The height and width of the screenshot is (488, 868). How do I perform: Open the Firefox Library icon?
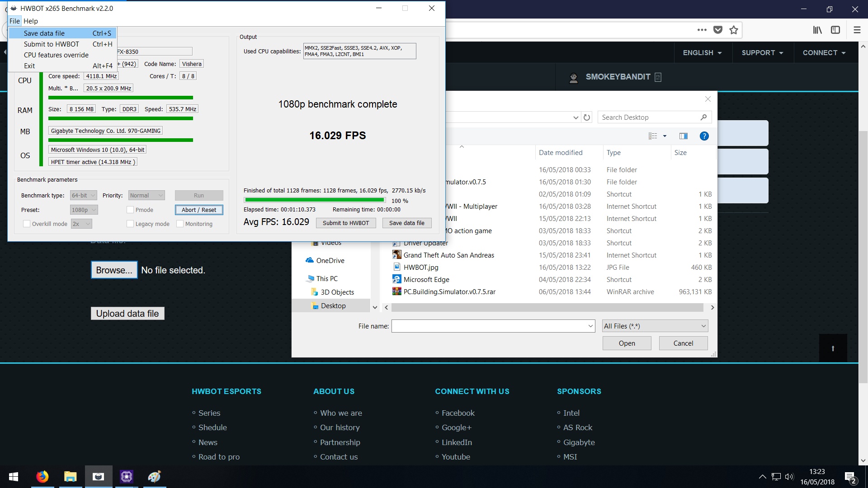[817, 30]
